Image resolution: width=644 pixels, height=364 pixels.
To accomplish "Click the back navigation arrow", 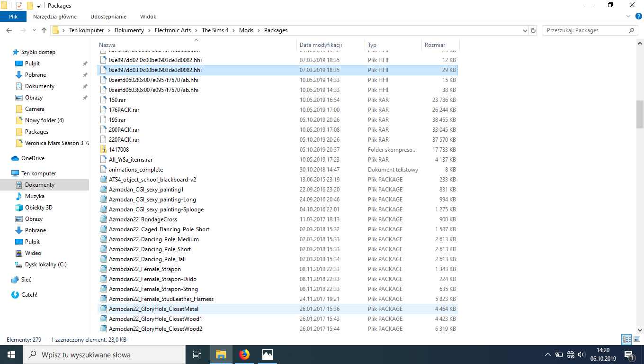I will [x=9, y=30].
